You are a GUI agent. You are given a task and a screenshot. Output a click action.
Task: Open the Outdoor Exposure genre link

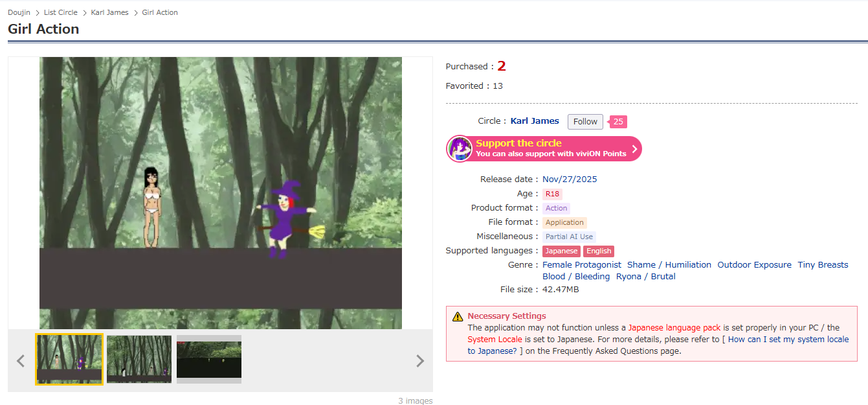pyautogui.click(x=754, y=265)
